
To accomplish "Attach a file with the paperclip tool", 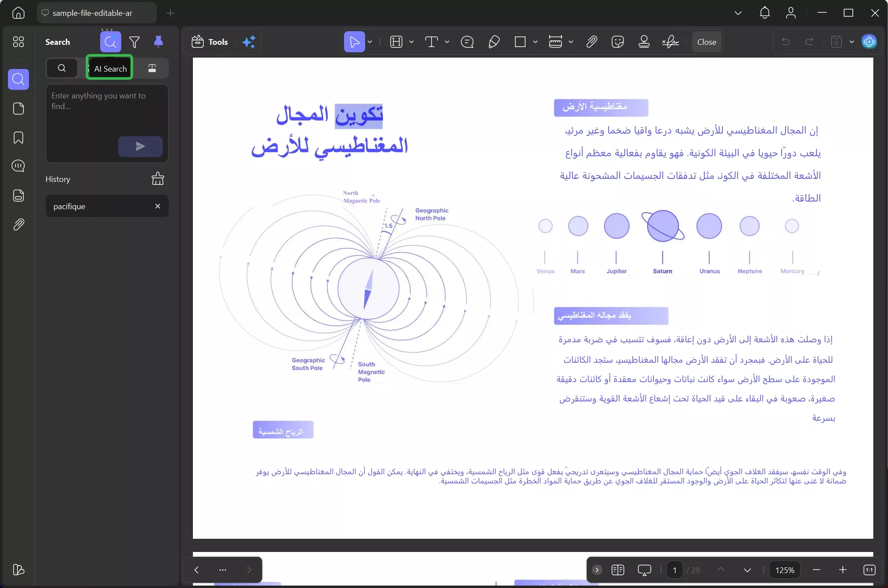I will tap(591, 42).
